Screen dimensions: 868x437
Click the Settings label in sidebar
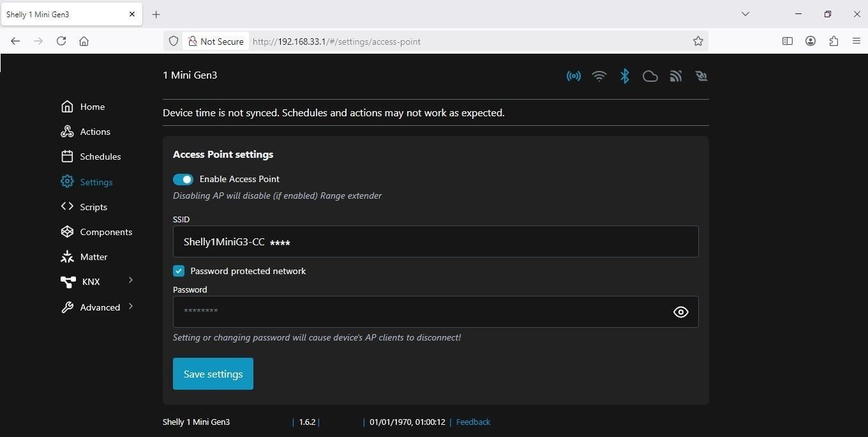pyautogui.click(x=96, y=182)
